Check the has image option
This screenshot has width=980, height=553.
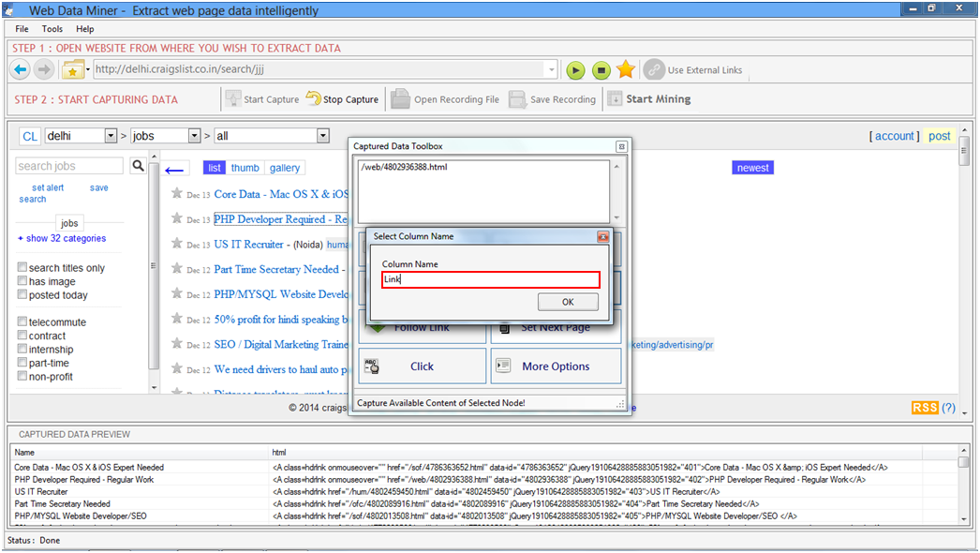pyautogui.click(x=22, y=281)
